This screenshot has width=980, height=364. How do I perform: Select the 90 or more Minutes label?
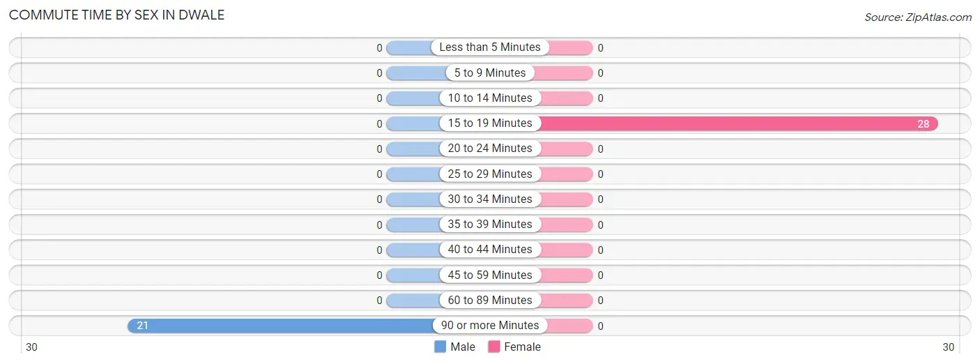pyautogui.click(x=490, y=326)
